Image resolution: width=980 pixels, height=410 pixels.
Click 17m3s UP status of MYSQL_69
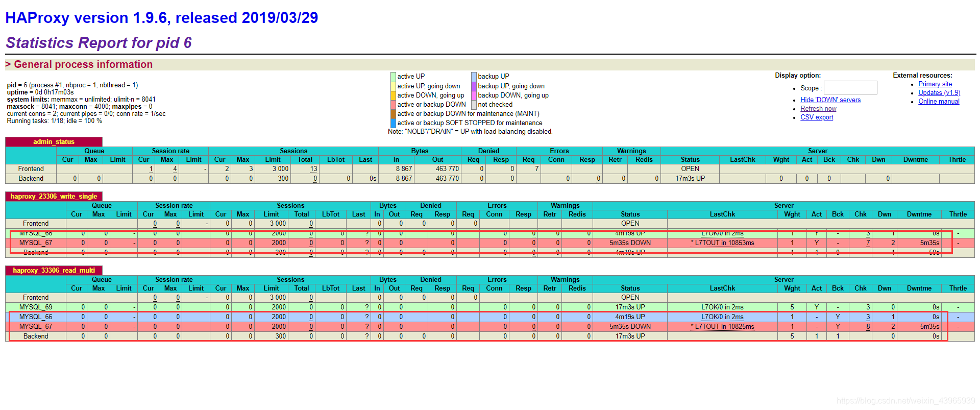(x=630, y=307)
